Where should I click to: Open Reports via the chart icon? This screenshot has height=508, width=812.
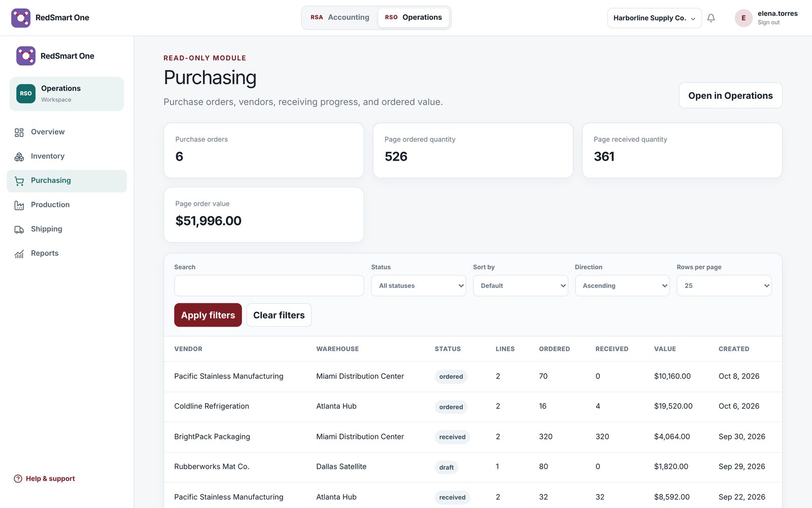[19, 254]
